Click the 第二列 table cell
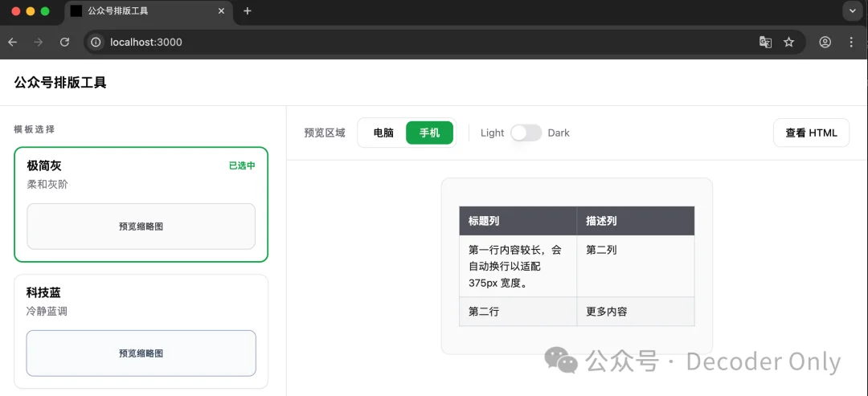 click(x=636, y=266)
